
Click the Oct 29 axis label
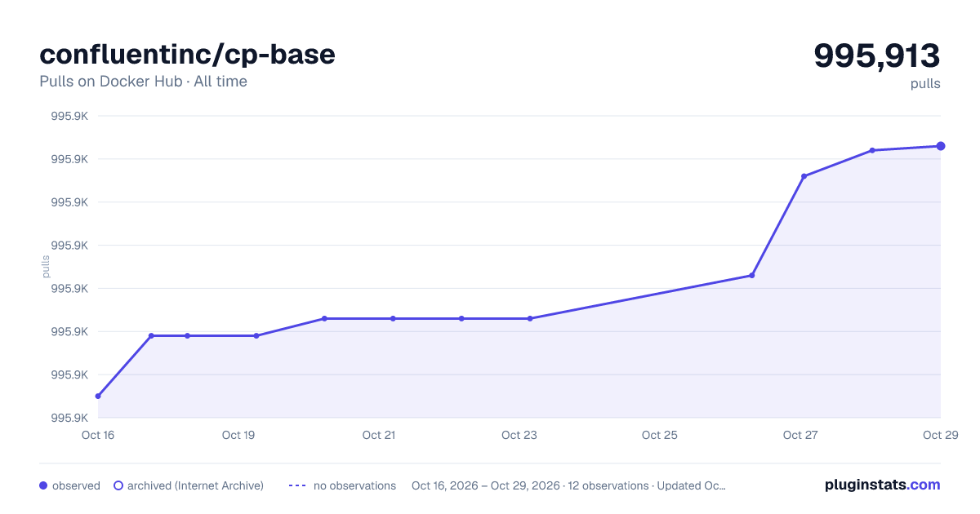940,435
